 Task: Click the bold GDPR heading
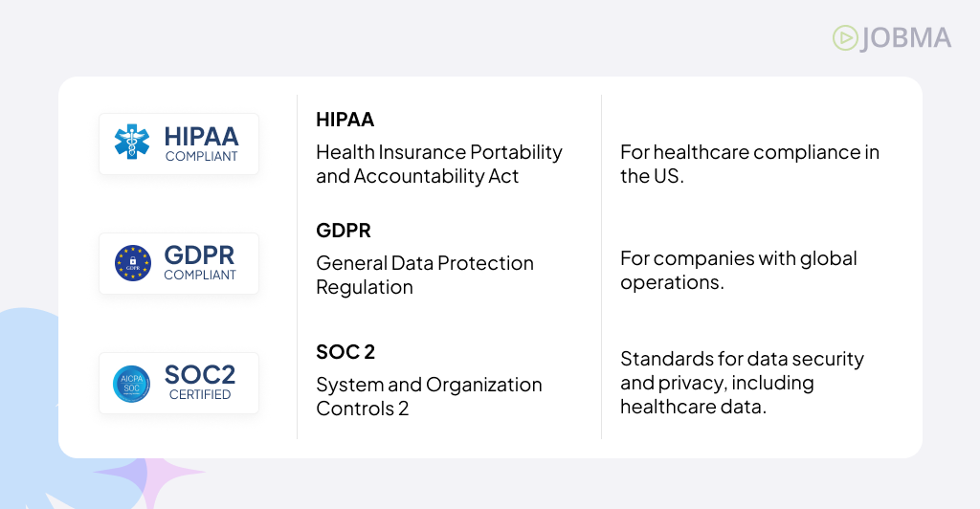pyautogui.click(x=344, y=231)
